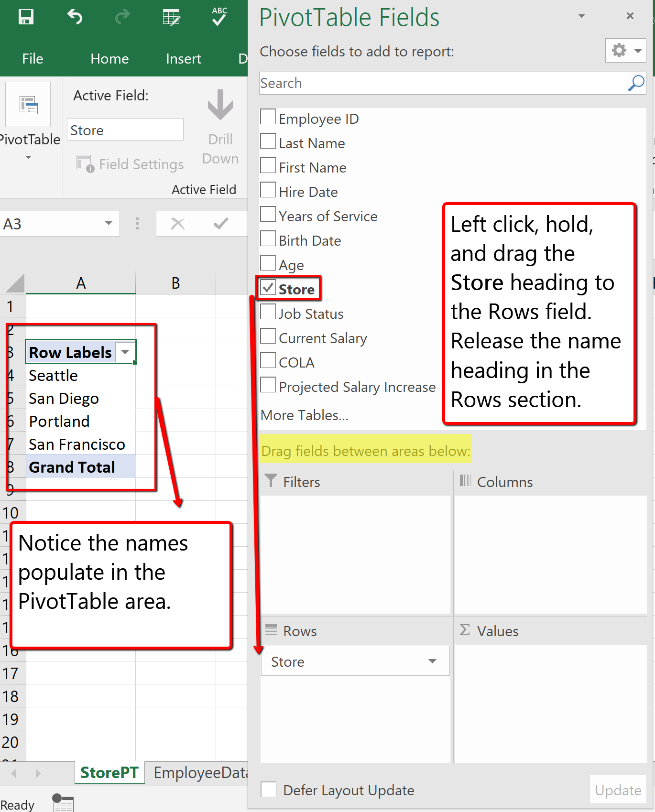The image size is (655, 812).
Task: Click the Save icon in quick access toolbar
Action: pyautogui.click(x=26, y=17)
